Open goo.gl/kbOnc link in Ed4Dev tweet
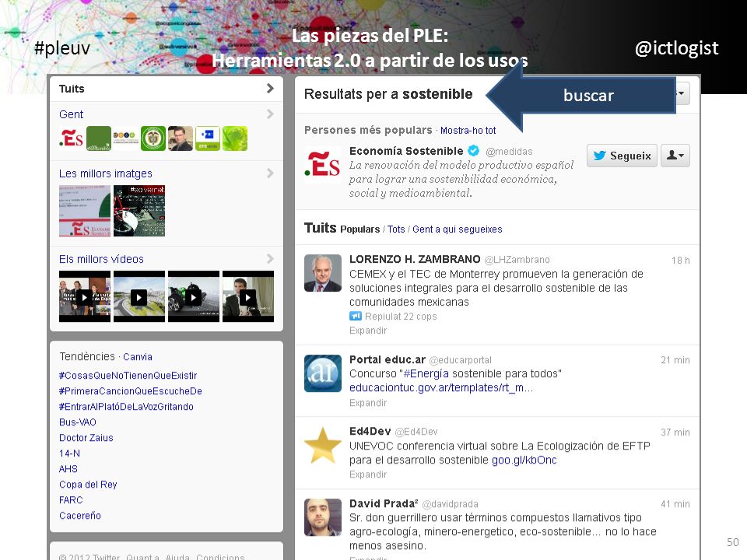The image size is (747, 560). 524,460
